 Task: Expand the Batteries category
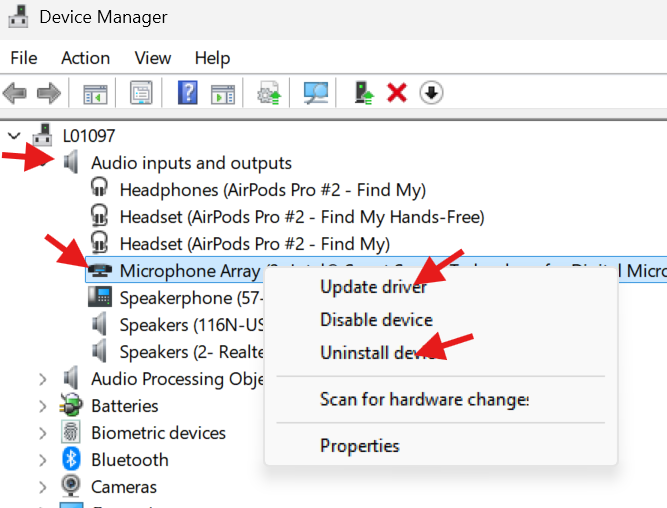pyautogui.click(x=42, y=406)
